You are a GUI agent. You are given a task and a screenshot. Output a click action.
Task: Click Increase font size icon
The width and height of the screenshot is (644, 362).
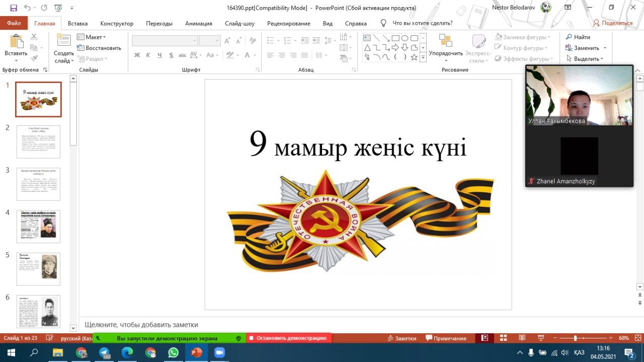coord(227,41)
